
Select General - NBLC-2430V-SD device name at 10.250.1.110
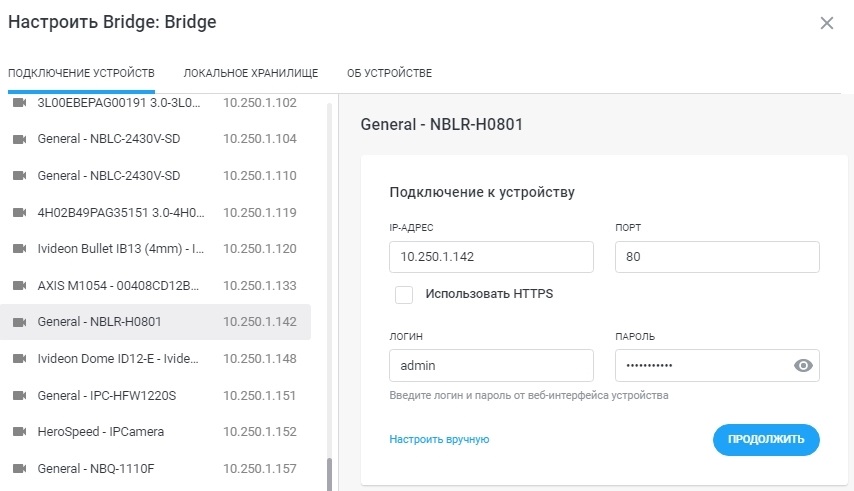[108, 176]
